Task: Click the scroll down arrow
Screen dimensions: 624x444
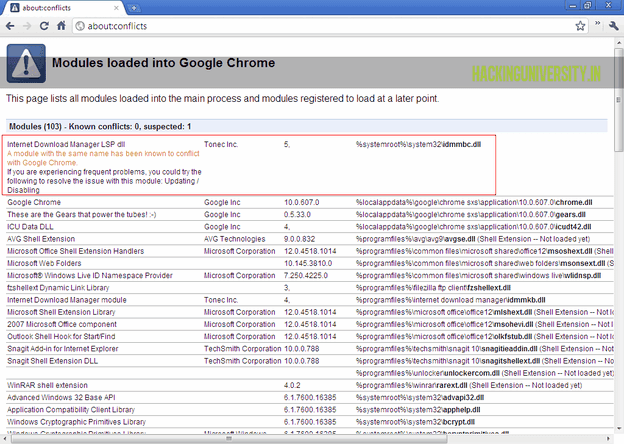Action: 619,429
